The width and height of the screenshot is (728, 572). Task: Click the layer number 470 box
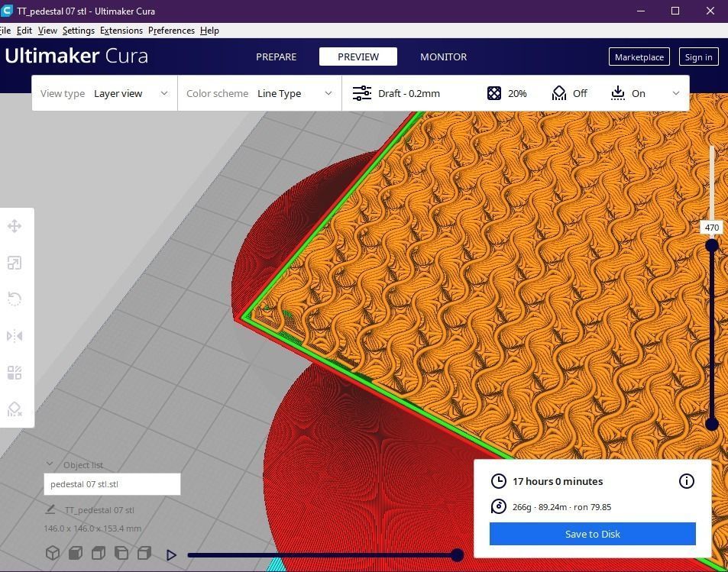[712, 228]
